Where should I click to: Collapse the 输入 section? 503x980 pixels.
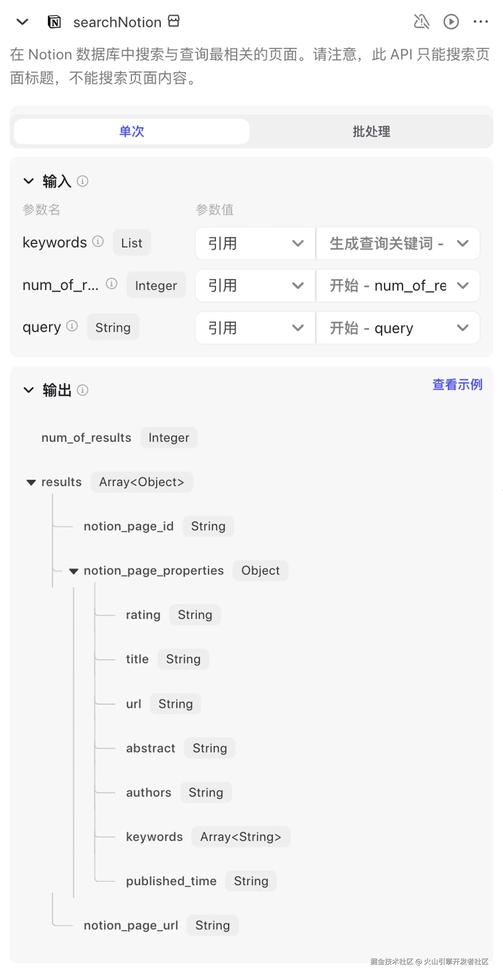[28, 181]
